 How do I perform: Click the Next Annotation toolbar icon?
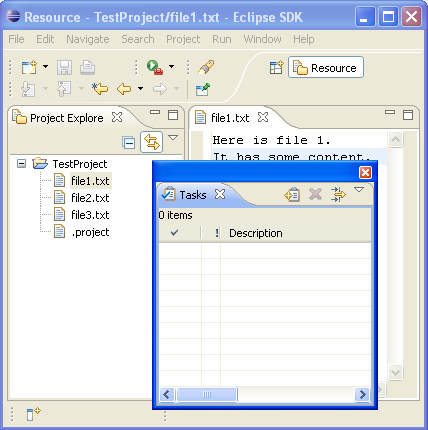[x=28, y=89]
